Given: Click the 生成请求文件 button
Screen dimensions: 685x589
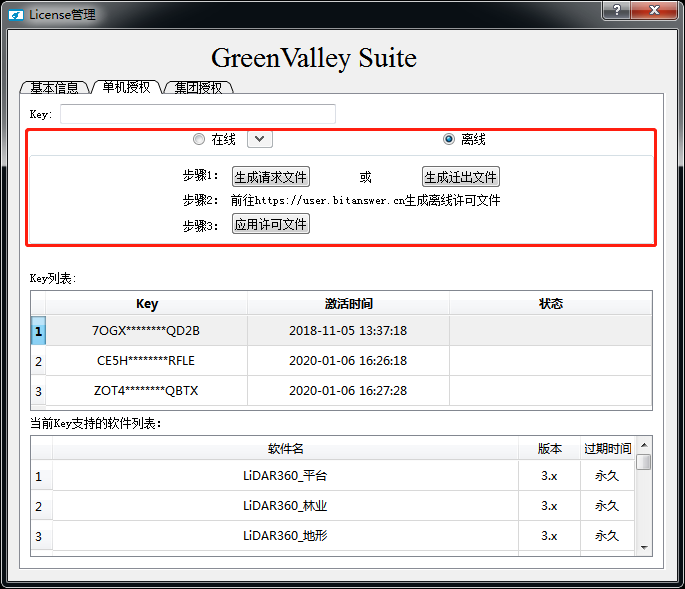Looking at the screenshot, I should (x=271, y=177).
